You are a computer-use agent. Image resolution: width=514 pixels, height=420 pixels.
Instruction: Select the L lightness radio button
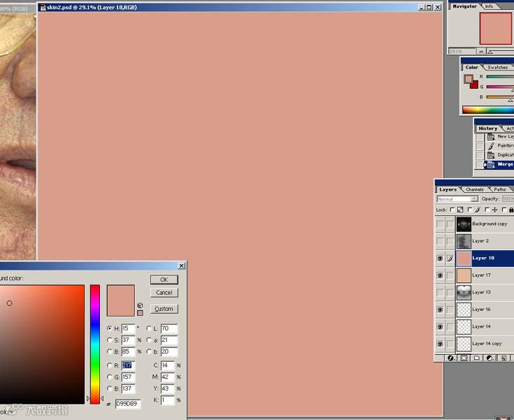[149, 328]
